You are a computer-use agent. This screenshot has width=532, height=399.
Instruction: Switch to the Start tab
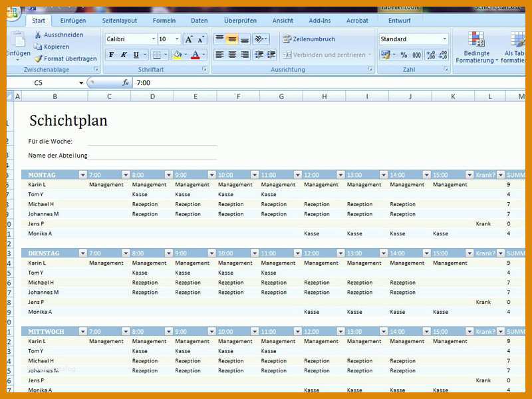[39, 21]
